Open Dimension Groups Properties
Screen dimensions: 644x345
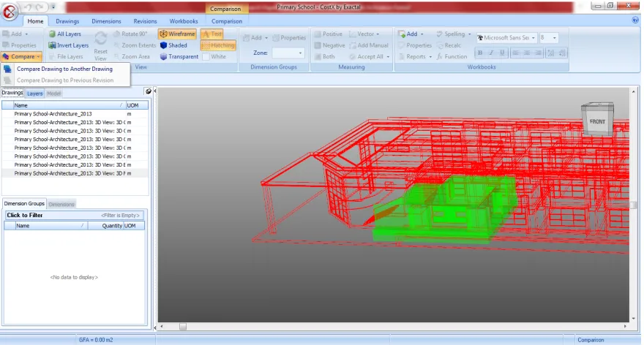(289, 38)
